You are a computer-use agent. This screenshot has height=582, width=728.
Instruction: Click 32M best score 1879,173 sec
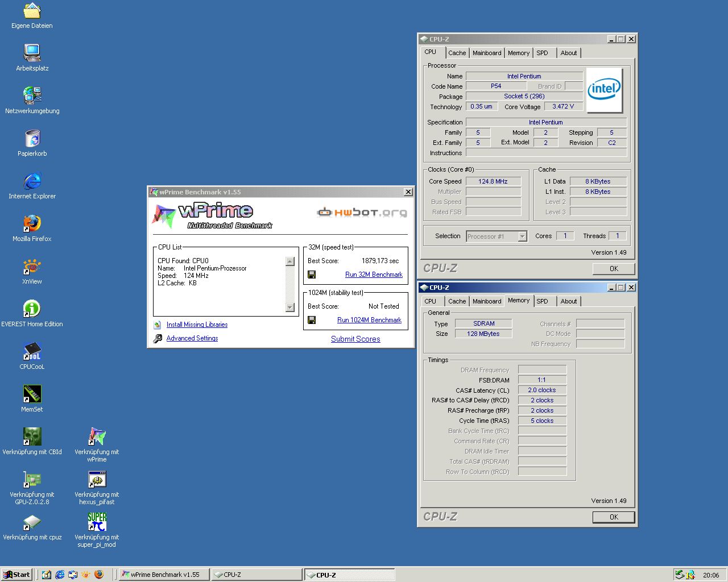point(380,261)
